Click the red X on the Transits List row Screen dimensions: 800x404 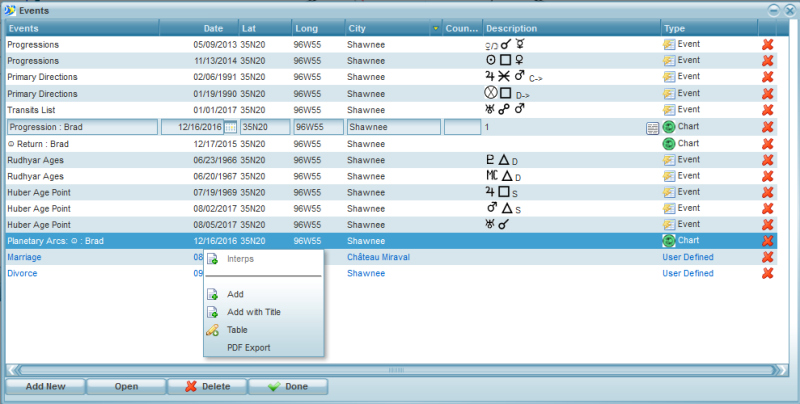click(768, 110)
